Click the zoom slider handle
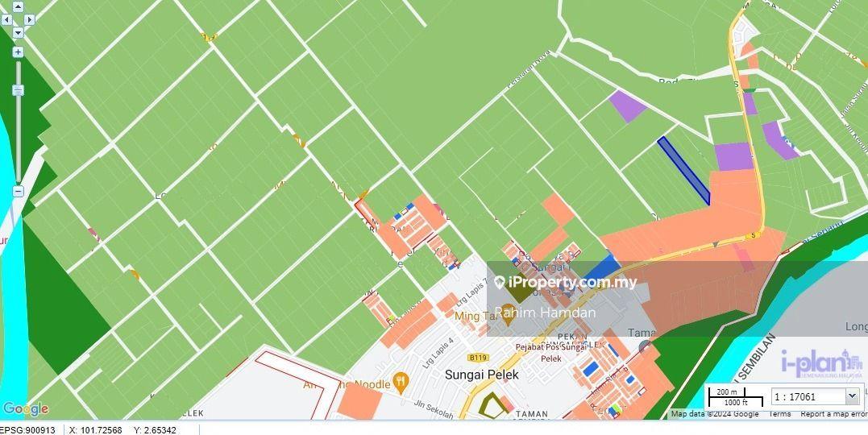This screenshot has height=435, width=868. tap(18, 90)
